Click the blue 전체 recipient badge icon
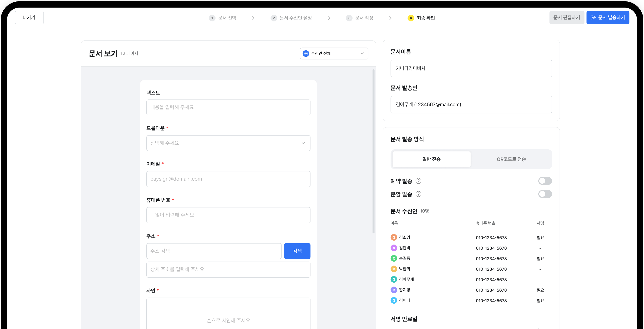The image size is (644, 329). point(305,54)
